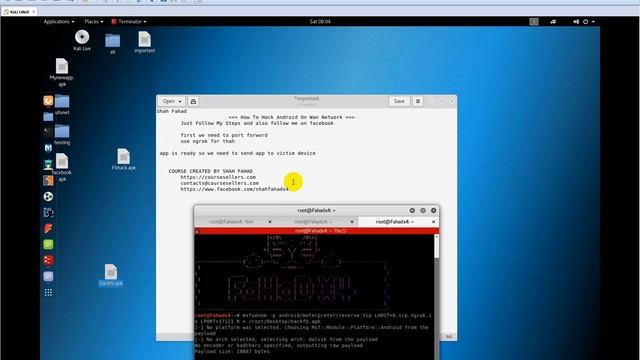The image size is (640, 360).
Task: Close the third terminal tab
Action: (x=433, y=222)
